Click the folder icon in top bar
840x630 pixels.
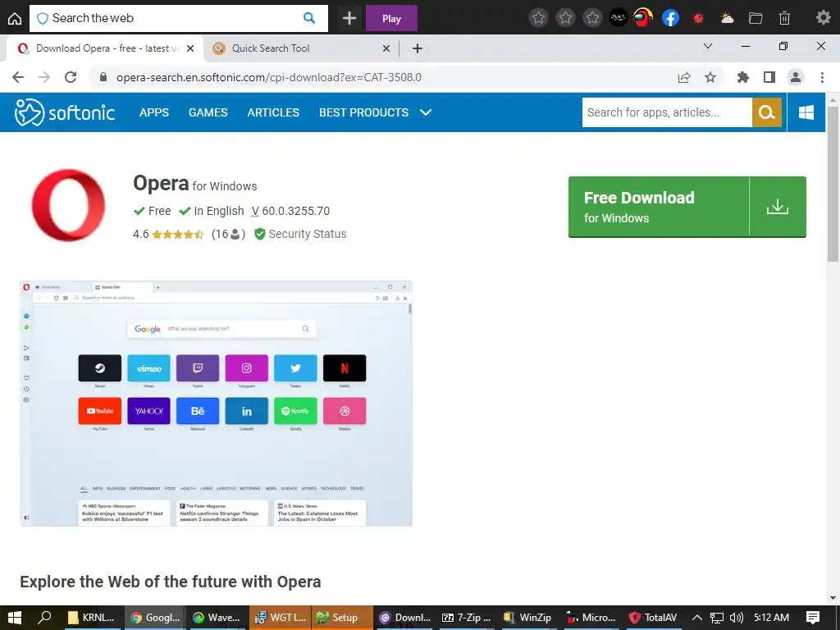coord(756,18)
